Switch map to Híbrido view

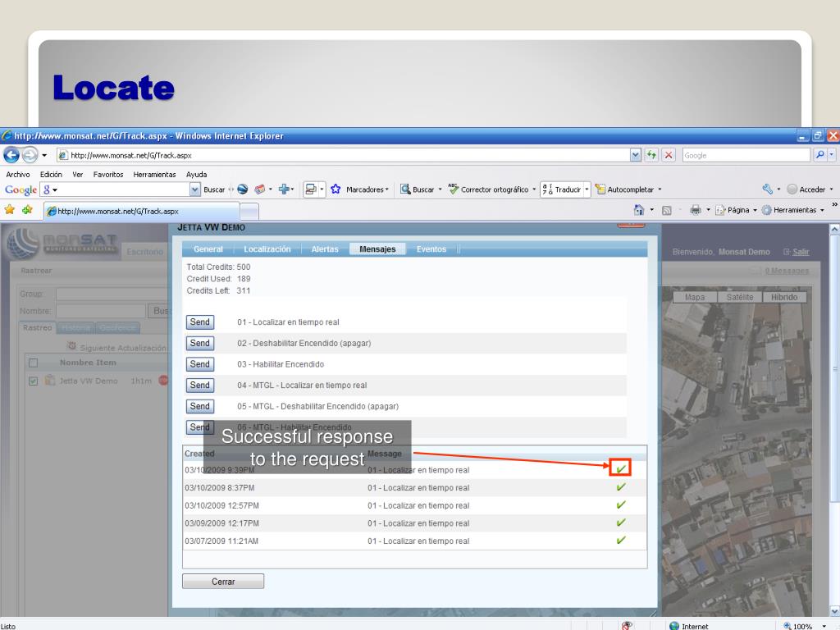click(x=784, y=297)
